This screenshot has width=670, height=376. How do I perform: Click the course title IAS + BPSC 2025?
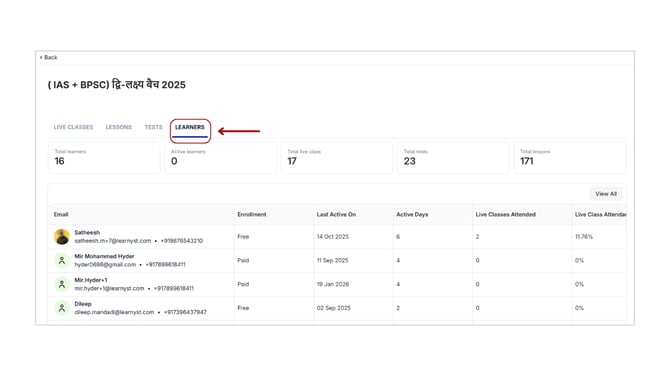[x=117, y=85]
